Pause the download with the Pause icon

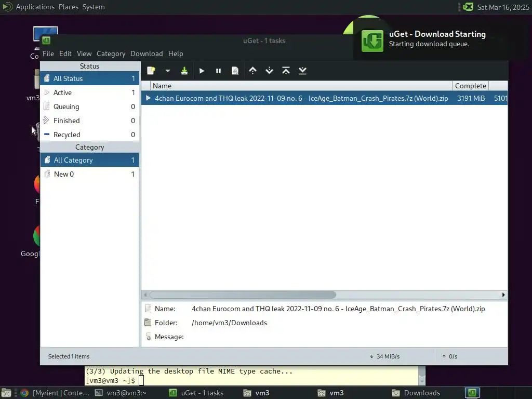219,71
